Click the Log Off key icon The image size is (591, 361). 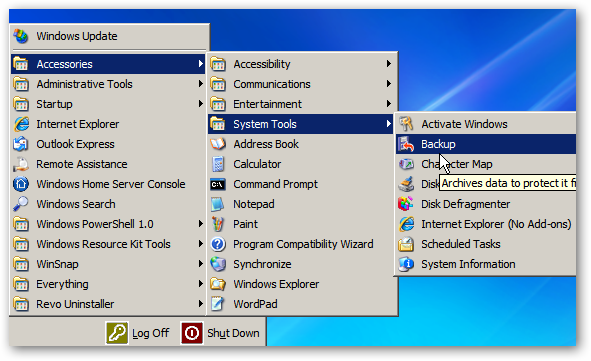(x=117, y=333)
